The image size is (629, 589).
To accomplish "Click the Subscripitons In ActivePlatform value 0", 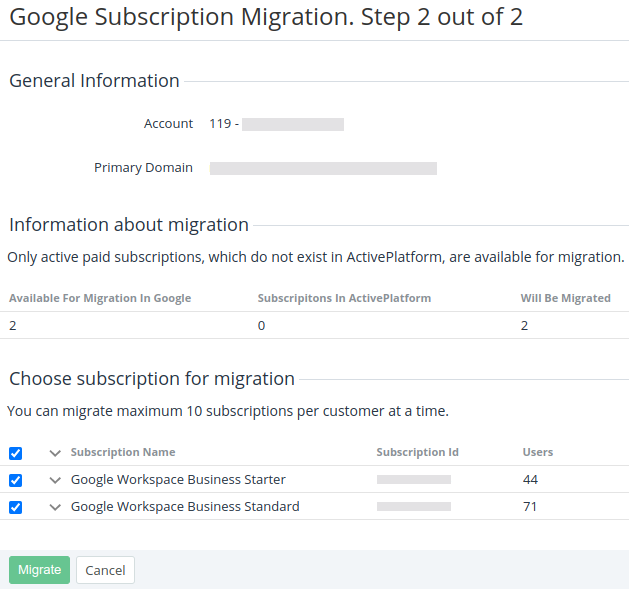I will 262,325.
